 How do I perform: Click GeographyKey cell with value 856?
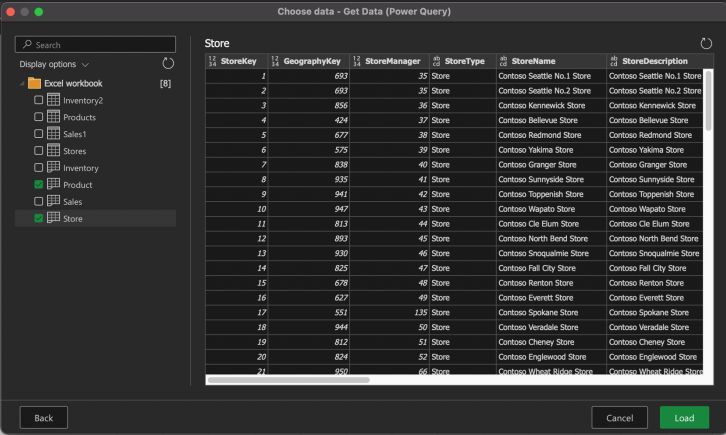308,106
